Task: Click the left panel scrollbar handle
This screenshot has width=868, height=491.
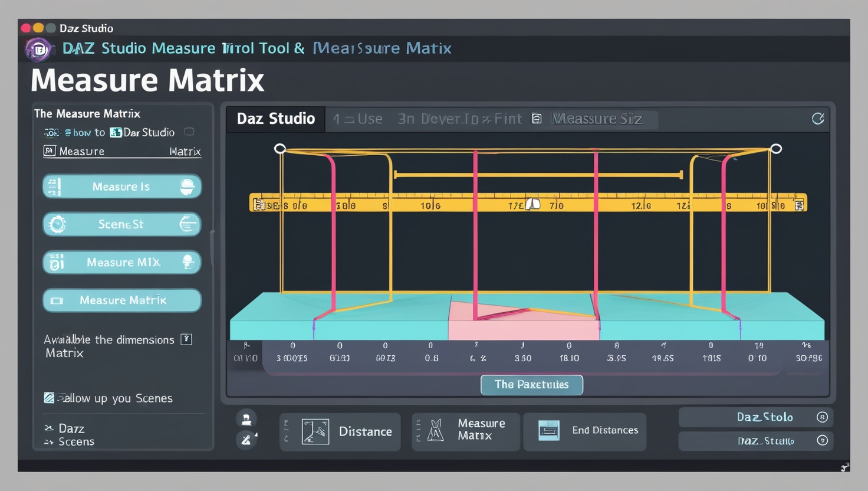Action: click(x=211, y=248)
